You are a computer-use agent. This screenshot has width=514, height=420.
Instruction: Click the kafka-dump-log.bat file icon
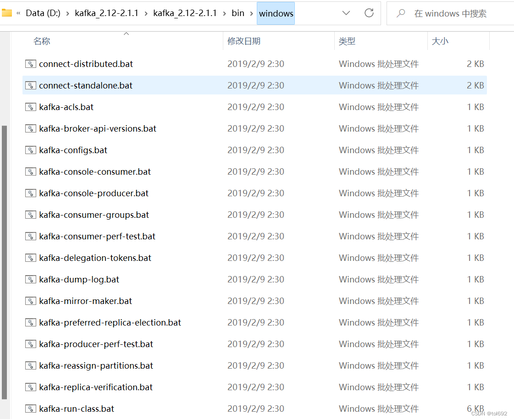click(x=30, y=279)
